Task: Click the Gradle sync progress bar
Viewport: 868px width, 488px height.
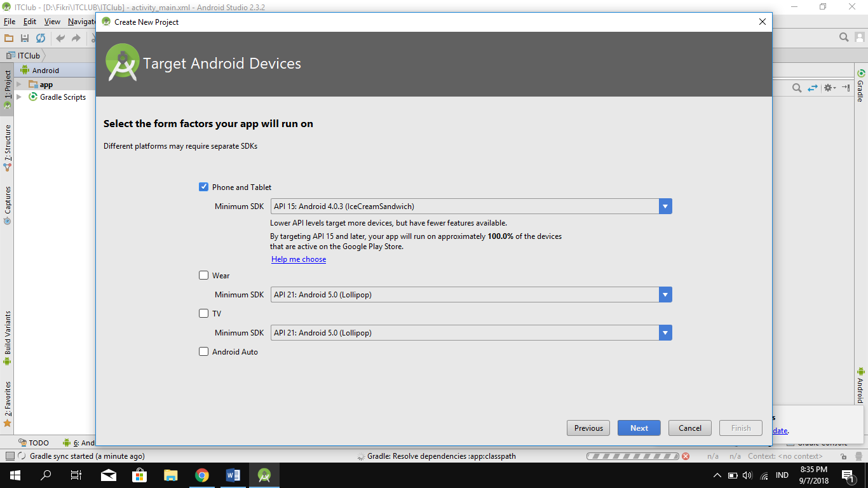Action: (632, 456)
